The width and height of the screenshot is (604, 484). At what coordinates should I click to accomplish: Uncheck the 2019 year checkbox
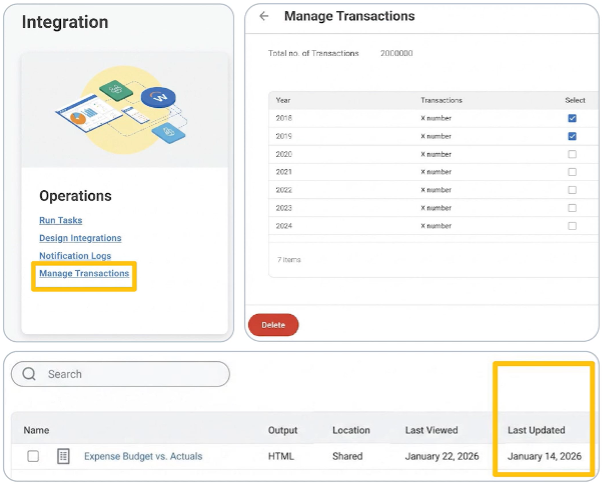pos(572,136)
